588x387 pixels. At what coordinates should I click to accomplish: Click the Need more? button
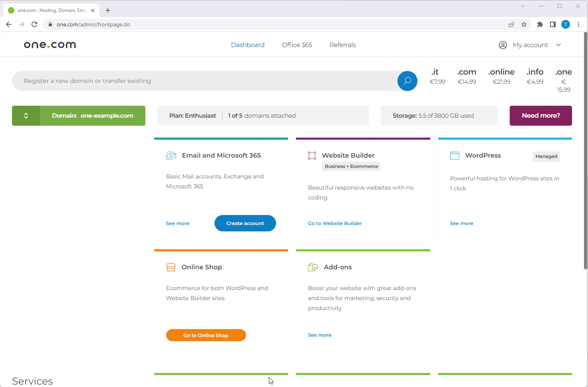540,116
